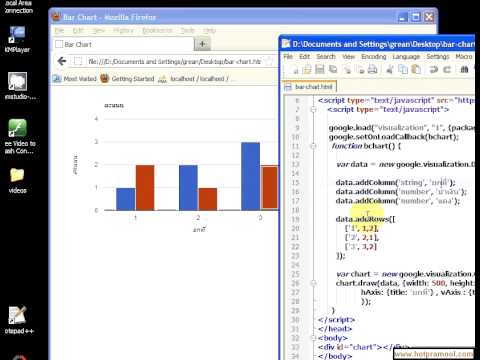
Task: Select mstudio desktop shortcut
Action: [x=18, y=86]
